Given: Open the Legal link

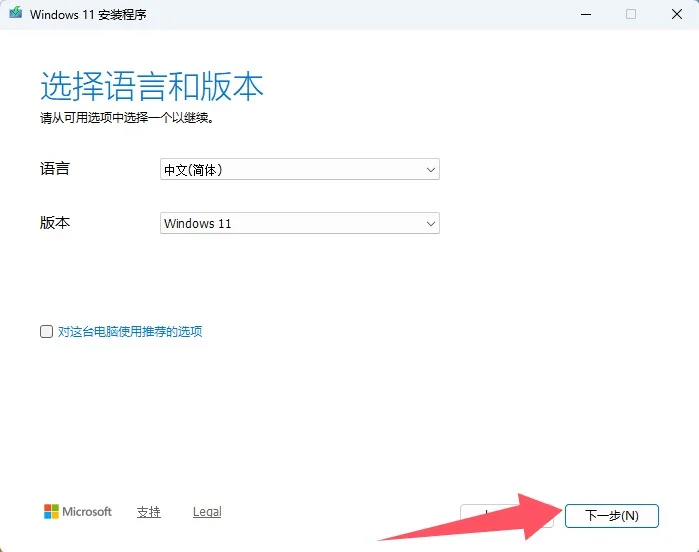Looking at the screenshot, I should click(207, 512).
